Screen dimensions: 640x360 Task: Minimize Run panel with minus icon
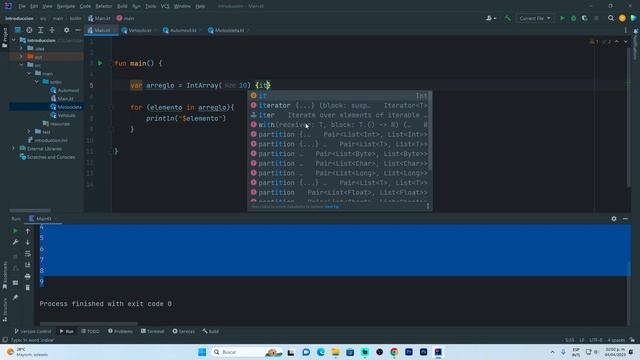pyautogui.click(x=625, y=219)
